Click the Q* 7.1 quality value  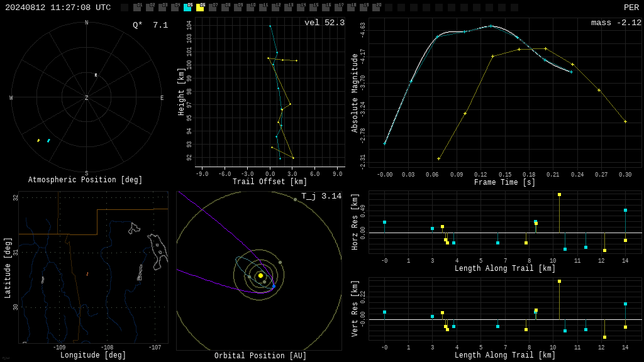tap(150, 25)
